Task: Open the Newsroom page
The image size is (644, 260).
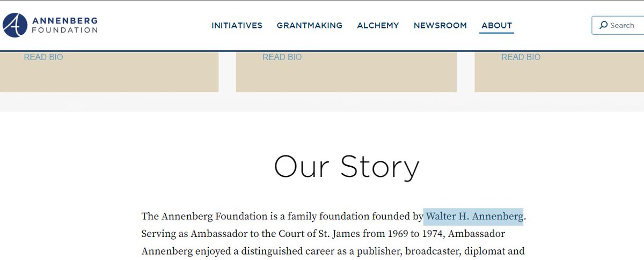Action: (440, 25)
